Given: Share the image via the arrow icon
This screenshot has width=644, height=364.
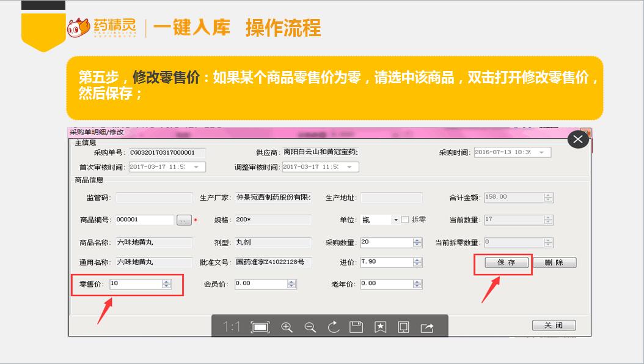Looking at the screenshot, I should tap(427, 327).
